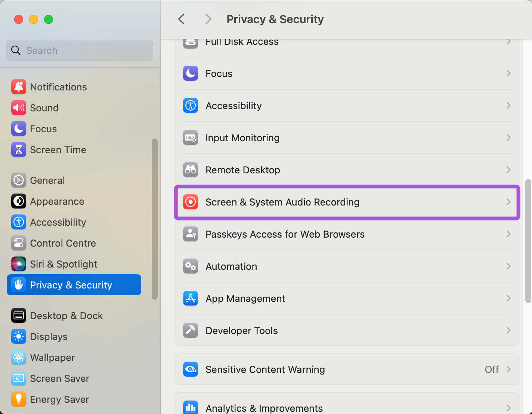Click the Input Monitoring keyboard icon
Image resolution: width=532 pixels, height=414 pixels.
[x=191, y=138]
